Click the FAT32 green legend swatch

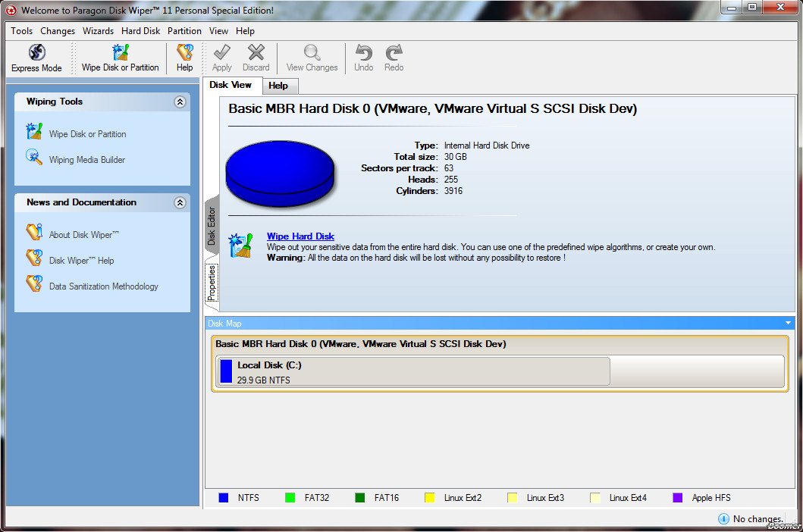click(290, 498)
